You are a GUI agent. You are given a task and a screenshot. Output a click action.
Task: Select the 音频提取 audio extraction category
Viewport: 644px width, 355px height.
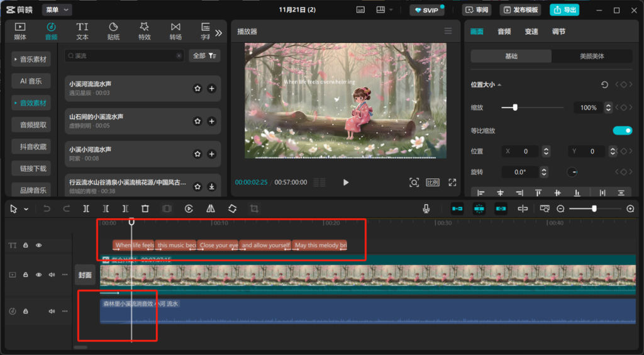point(31,125)
